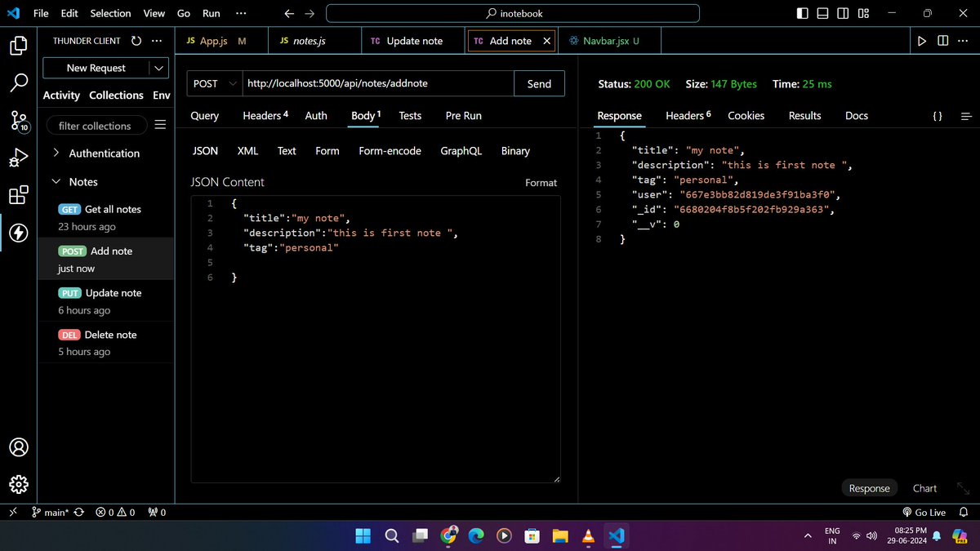
Task: Click New Request button
Action: pos(96,68)
